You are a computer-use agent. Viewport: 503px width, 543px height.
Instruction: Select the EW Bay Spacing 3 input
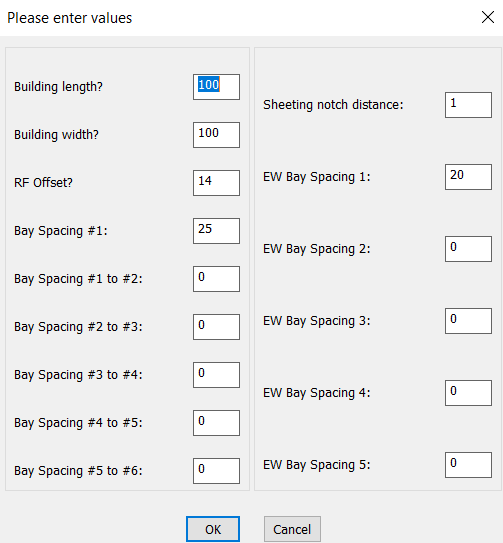pyautogui.click(x=468, y=321)
